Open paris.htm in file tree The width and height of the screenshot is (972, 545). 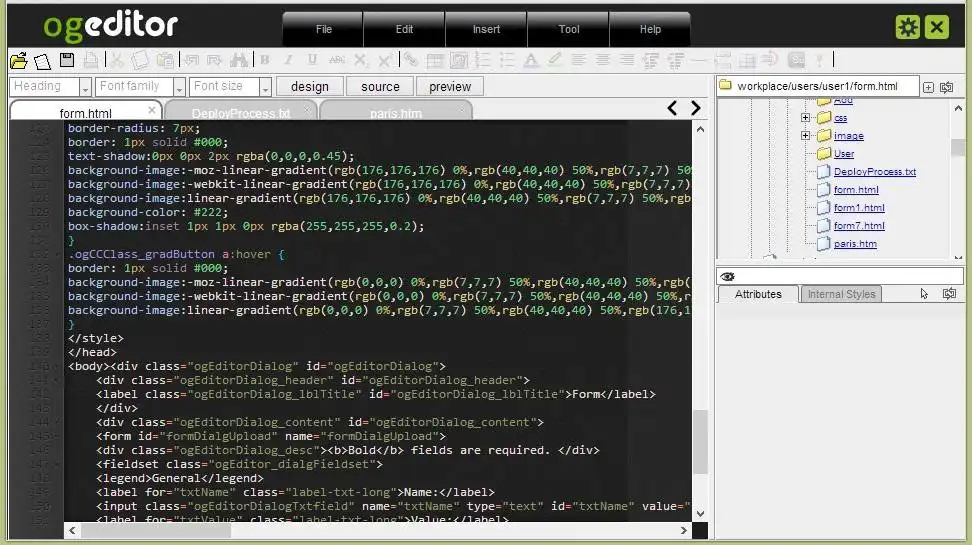(x=855, y=244)
